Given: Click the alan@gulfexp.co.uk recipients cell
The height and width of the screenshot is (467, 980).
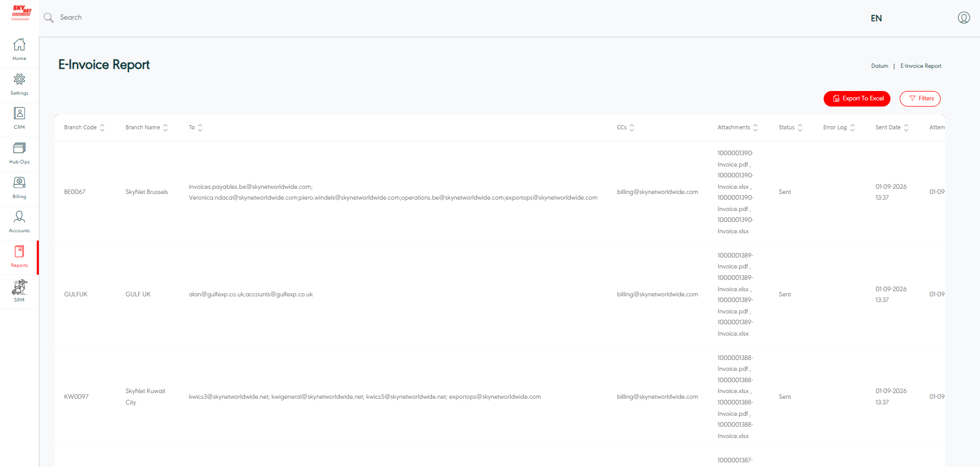Looking at the screenshot, I should coord(251,294).
